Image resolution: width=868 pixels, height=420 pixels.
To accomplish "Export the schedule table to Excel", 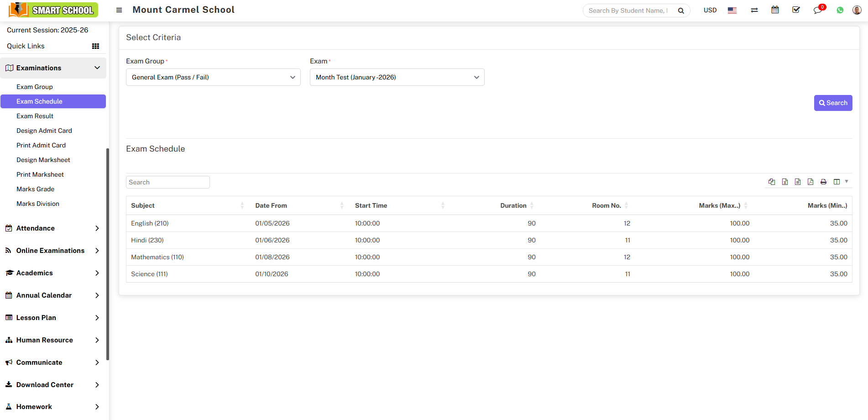I will point(784,182).
